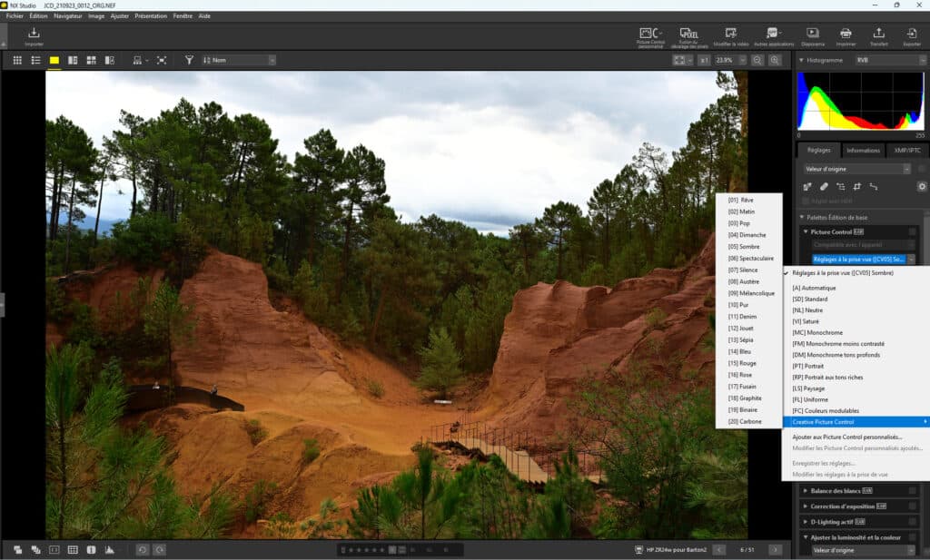The height and width of the screenshot is (560, 930).
Task: Click the Importer icon
Action: click(x=32, y=34)
